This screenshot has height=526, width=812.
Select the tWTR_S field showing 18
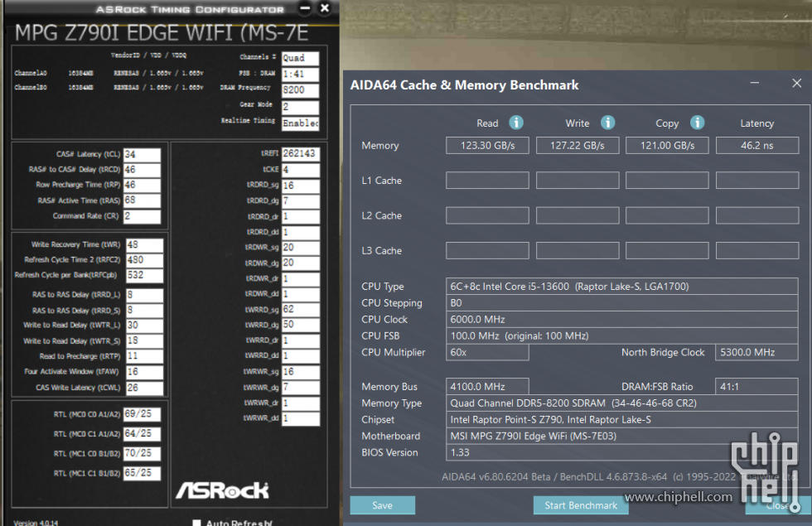click(x=144, y=340)
